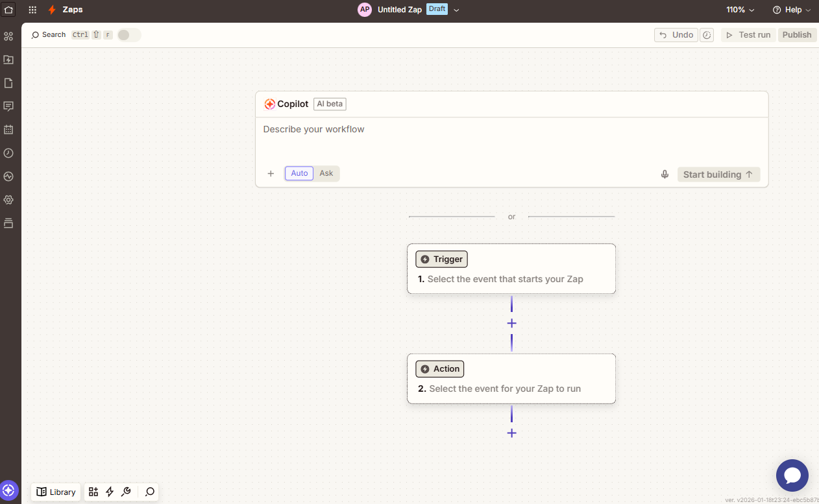This screenshot has width=819, height=504.
Task: Open the Library panel button
Action: click(56, 492)
